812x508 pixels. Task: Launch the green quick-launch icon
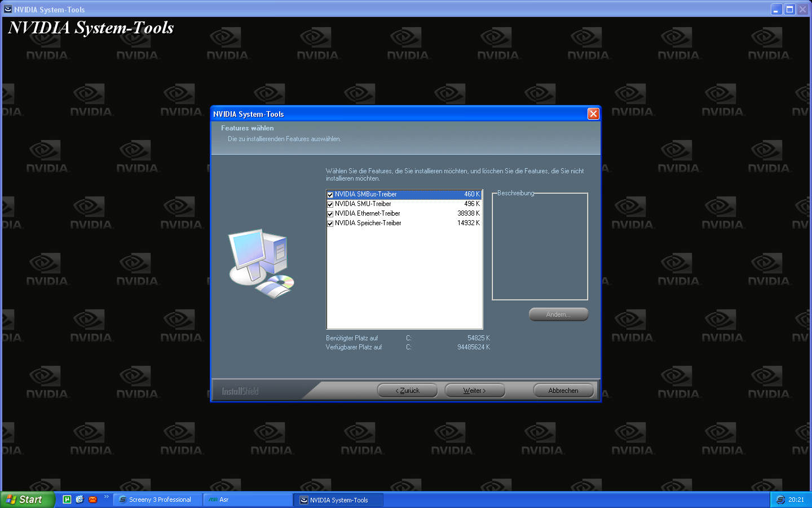pos(67,499)
